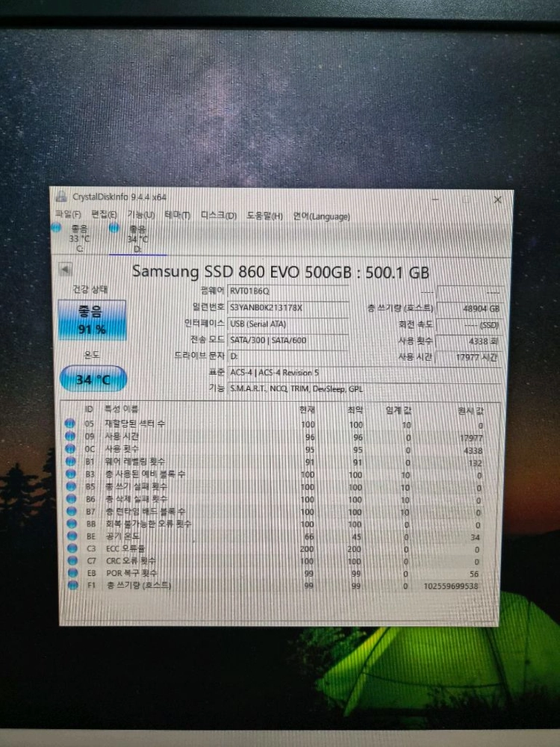
Task: Click the transfer mode field SATA/300 | SATA/600
Action: click(x=288, y=340)
